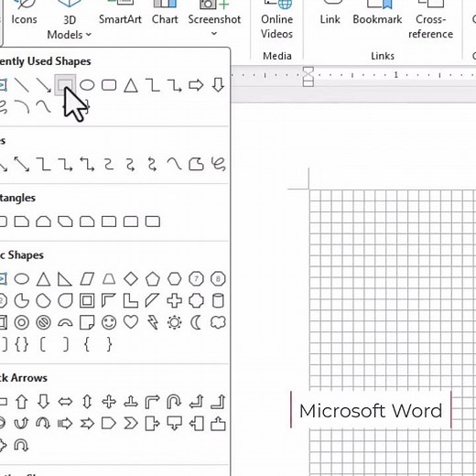The height and width of the screenshot is (476, 476).
Task: Choose the Cloud shape
Action: 218,322
